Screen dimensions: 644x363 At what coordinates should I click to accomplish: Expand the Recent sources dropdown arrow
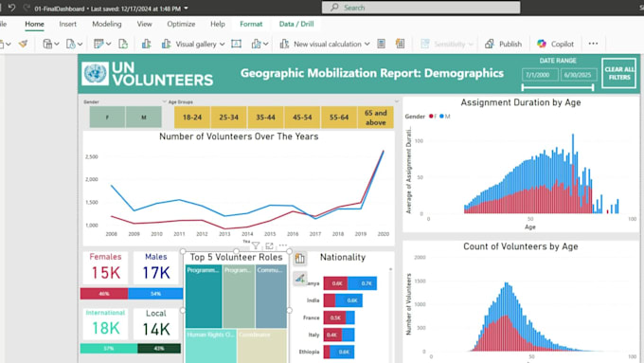(80, 44)
